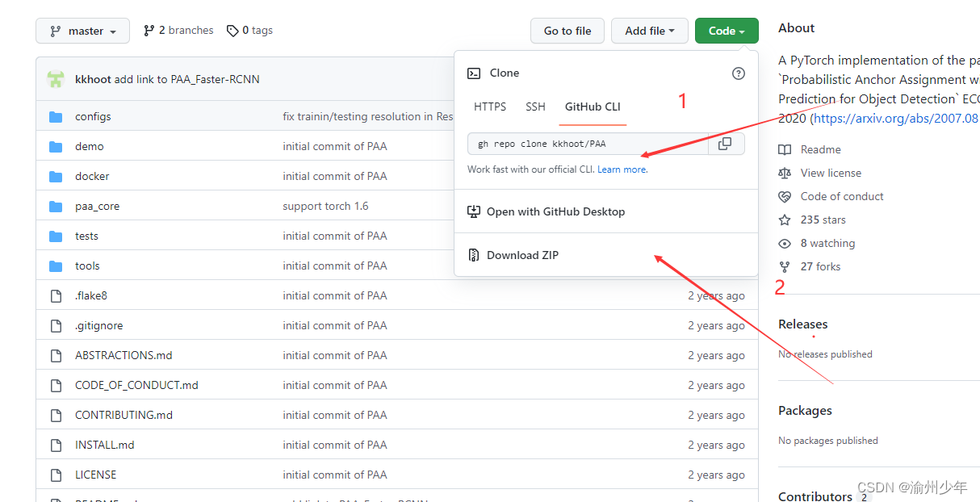Open the tests folder
Image resolution: width=980 pixels, height=502 pixels.
(86, 236)
